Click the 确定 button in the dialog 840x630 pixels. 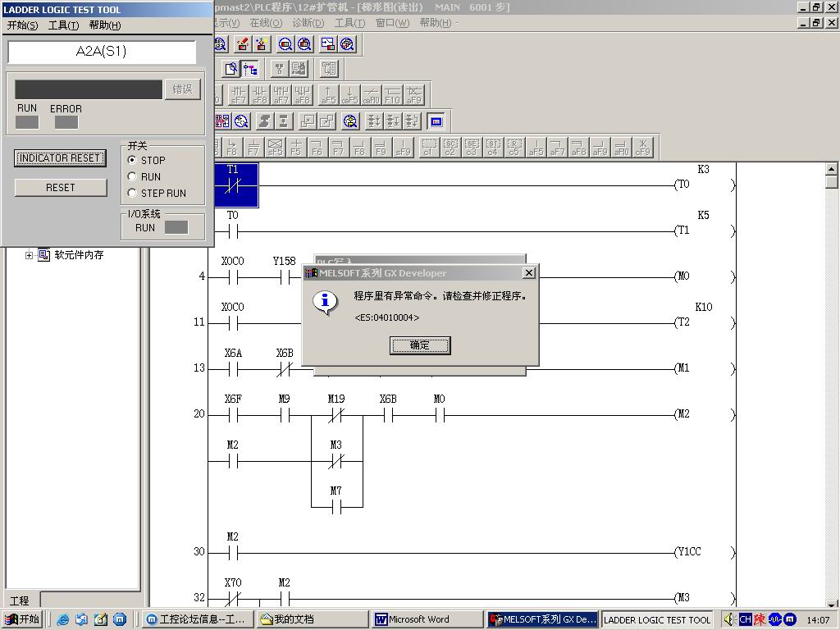coord(420,345)
